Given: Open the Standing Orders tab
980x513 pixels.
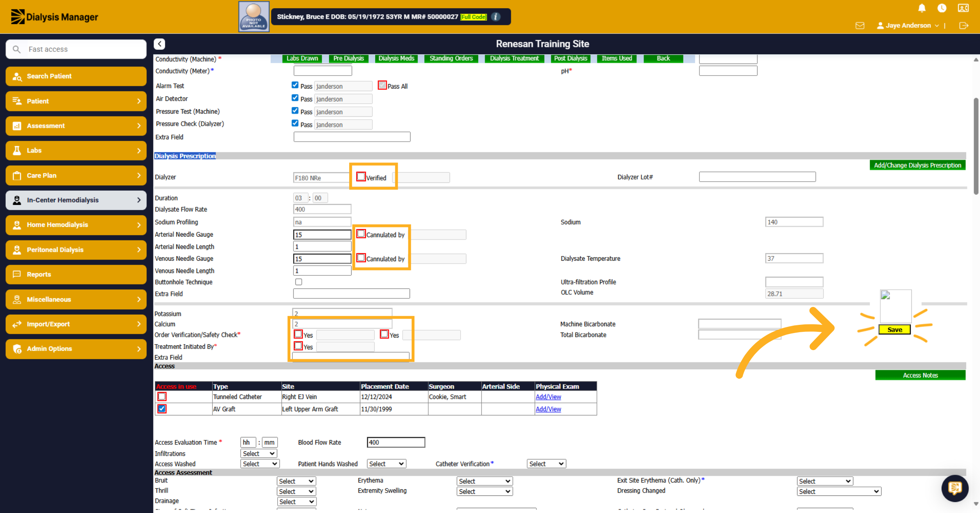Looking at the screenshot, I should click(x=451, y=58).
